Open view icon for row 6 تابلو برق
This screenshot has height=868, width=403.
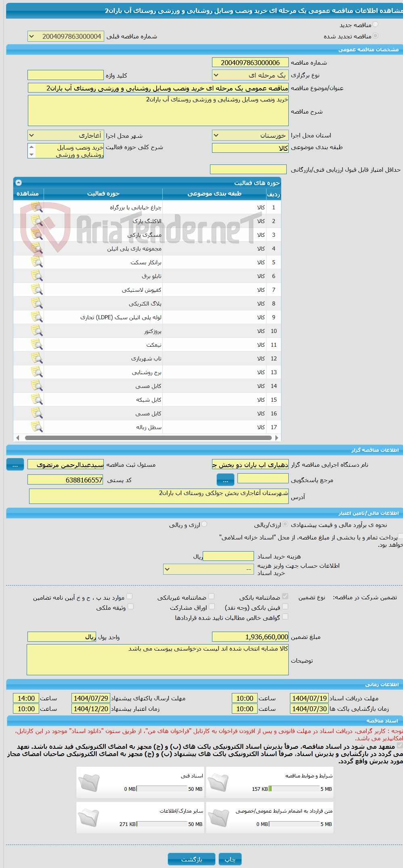[x=37, y=276]
